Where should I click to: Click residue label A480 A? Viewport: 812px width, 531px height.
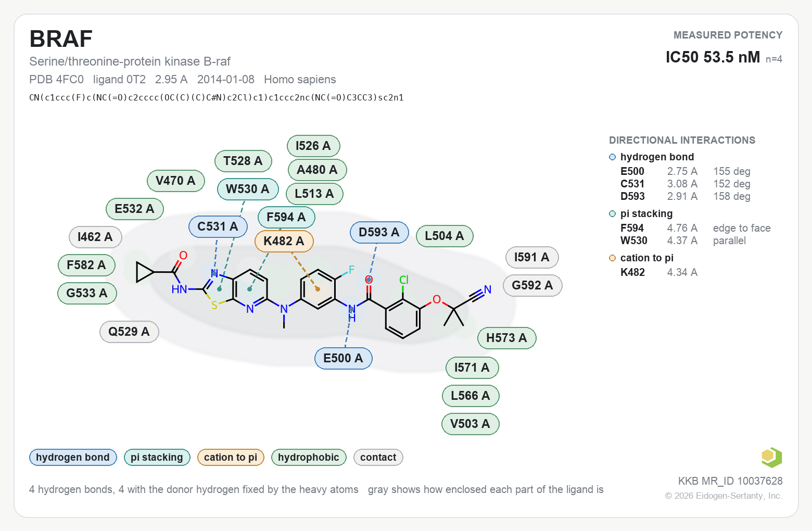coord(317,170)
